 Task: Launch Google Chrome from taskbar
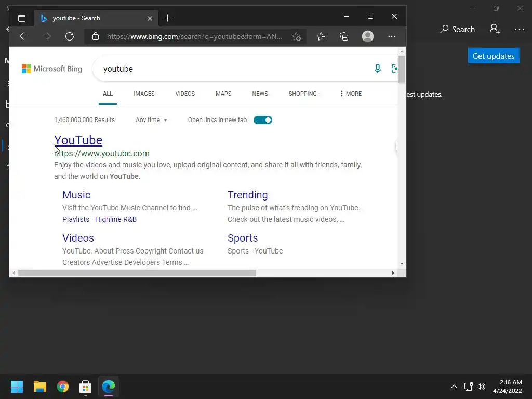63,387
